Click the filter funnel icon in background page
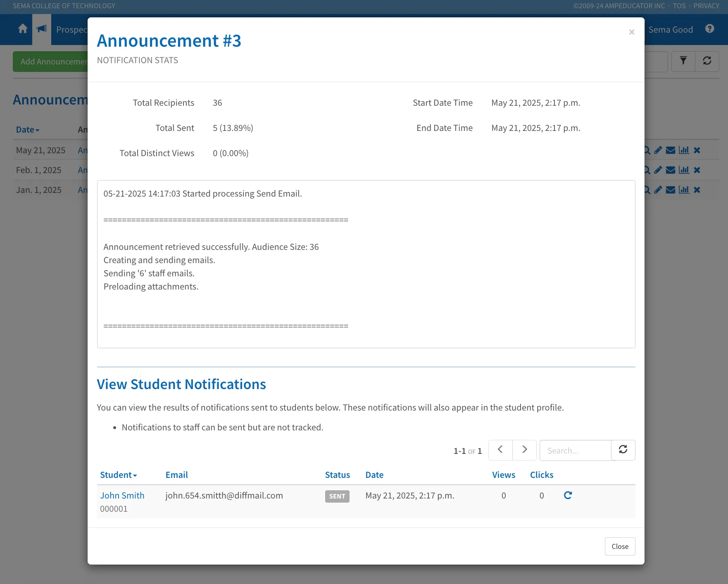 683,61
